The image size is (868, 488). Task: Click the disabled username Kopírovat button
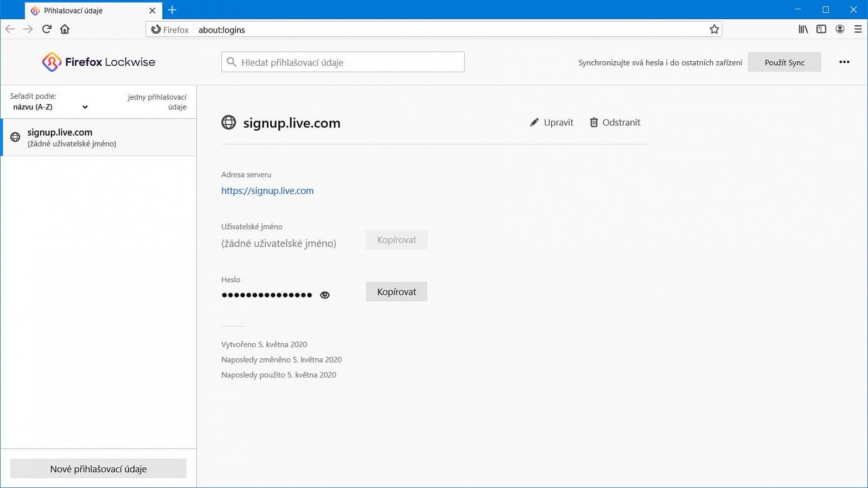coord(397,239)
